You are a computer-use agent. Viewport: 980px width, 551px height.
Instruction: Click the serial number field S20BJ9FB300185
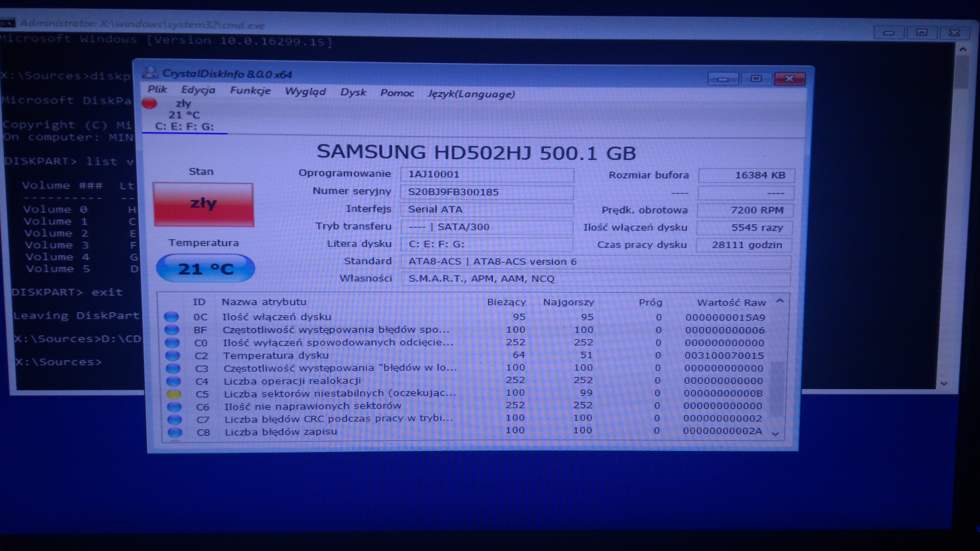(x=487, y=192)
